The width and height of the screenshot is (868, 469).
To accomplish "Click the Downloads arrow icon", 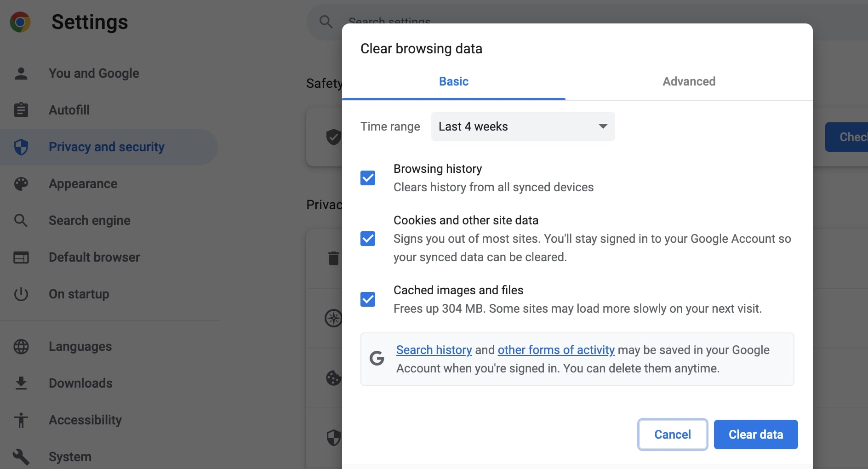I will pyautogui.click(x=21, y=383).
